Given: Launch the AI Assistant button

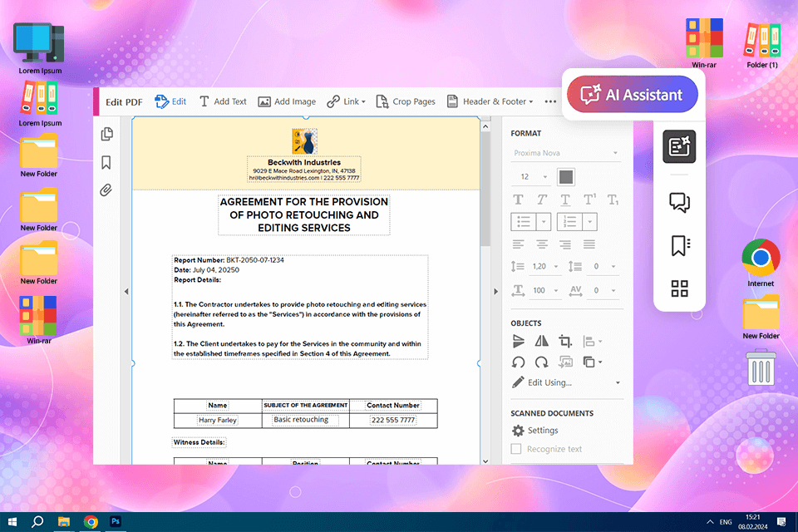Looking at the screenshot, I should tap(633, 95).
